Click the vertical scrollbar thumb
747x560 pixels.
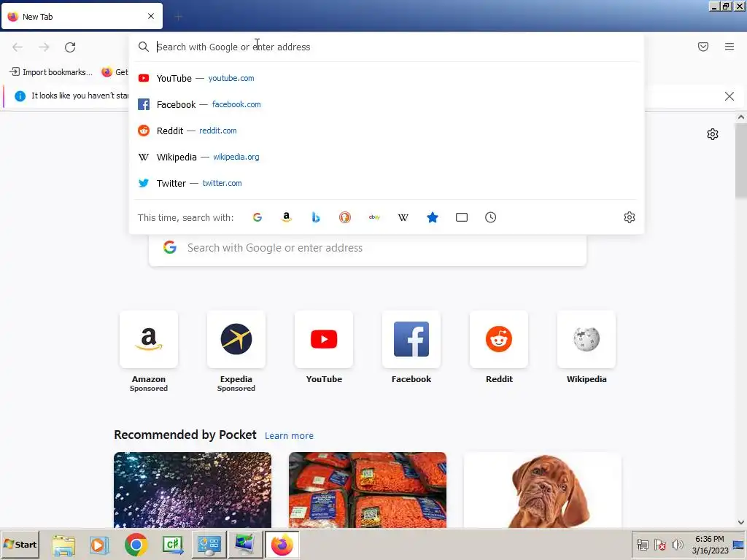tap(741, 160)
